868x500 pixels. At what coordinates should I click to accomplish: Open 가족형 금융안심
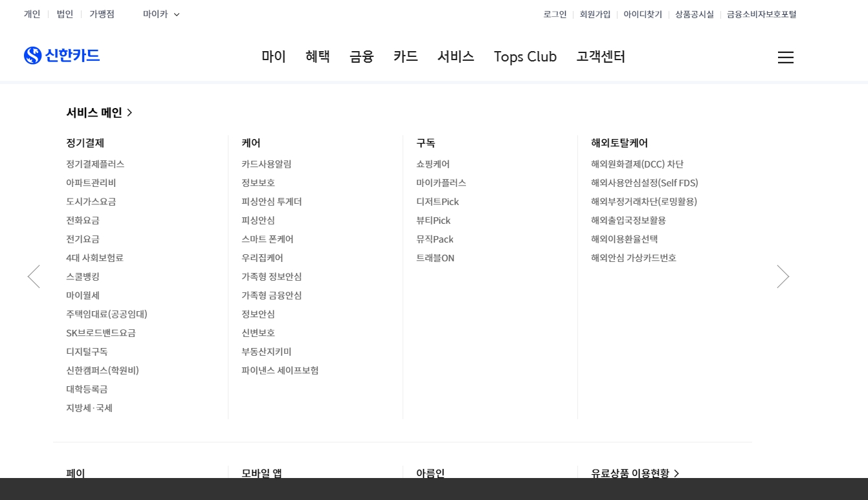point(272,296)
